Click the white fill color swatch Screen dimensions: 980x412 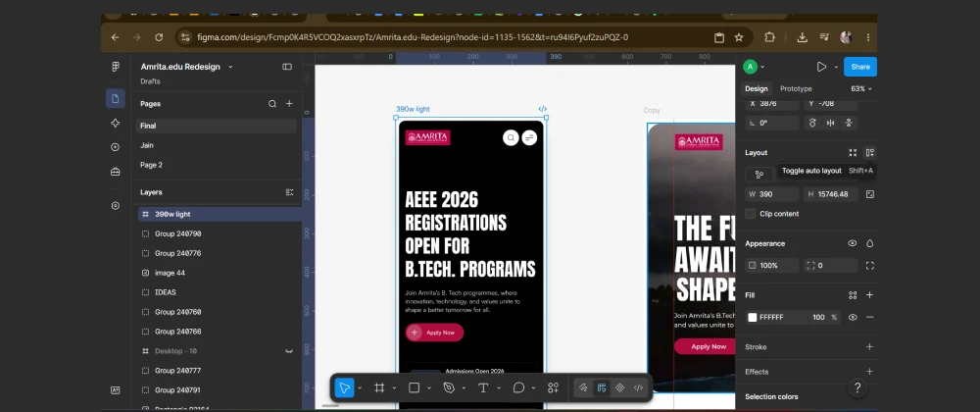click(x=753, y=318)
